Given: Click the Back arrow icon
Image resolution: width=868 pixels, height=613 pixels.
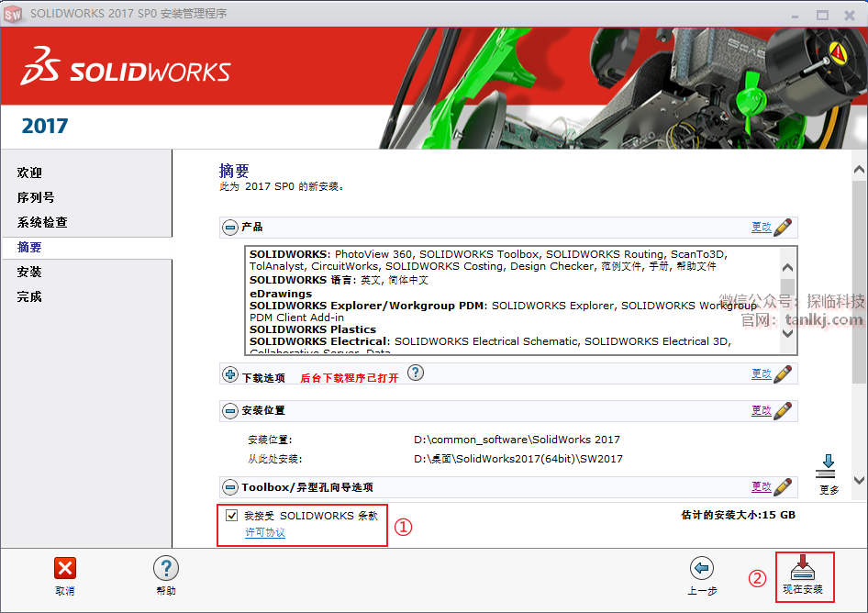Looking at the screenshot, I should click(x=702, y=569).
